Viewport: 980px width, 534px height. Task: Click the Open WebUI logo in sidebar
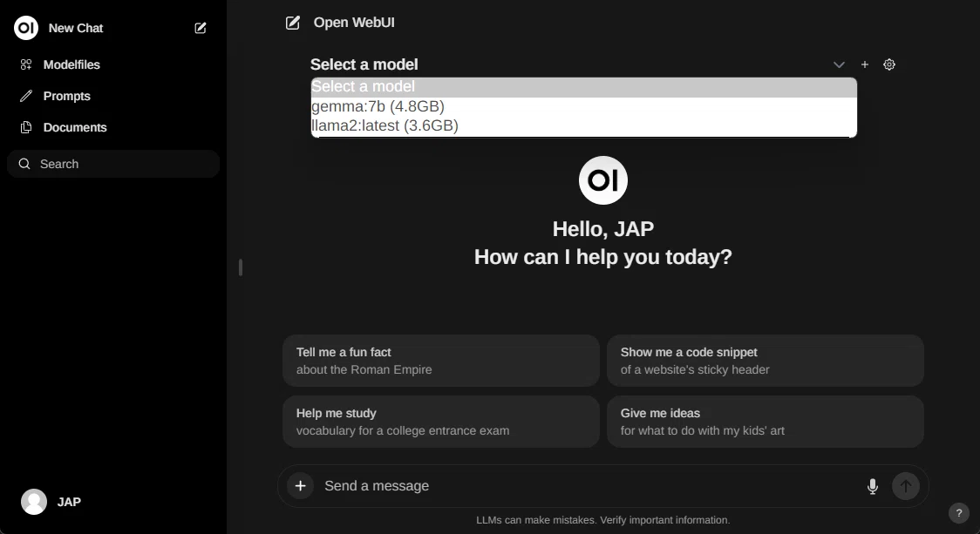pyautogui.click(x=26, y=28)
